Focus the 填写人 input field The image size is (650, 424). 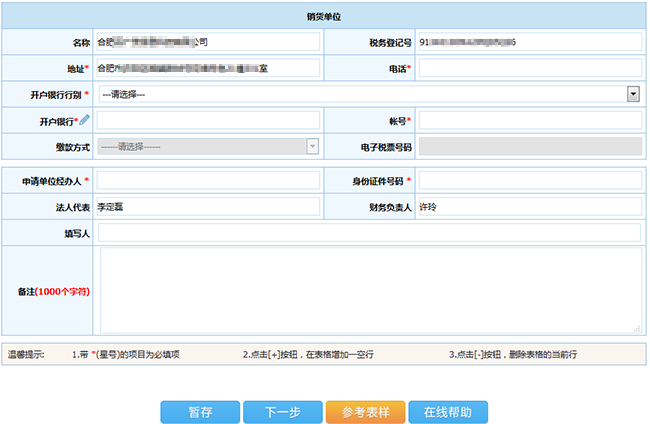point(368,233)
